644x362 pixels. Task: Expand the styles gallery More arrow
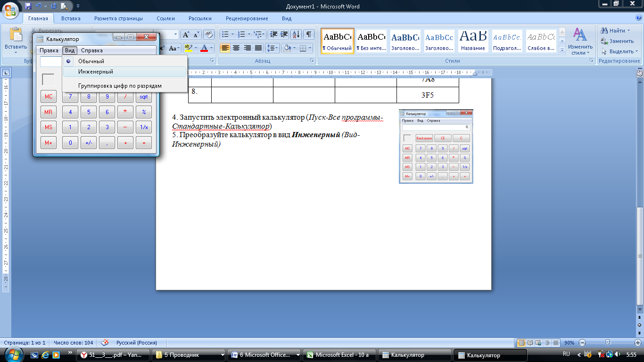coord(562,50)
